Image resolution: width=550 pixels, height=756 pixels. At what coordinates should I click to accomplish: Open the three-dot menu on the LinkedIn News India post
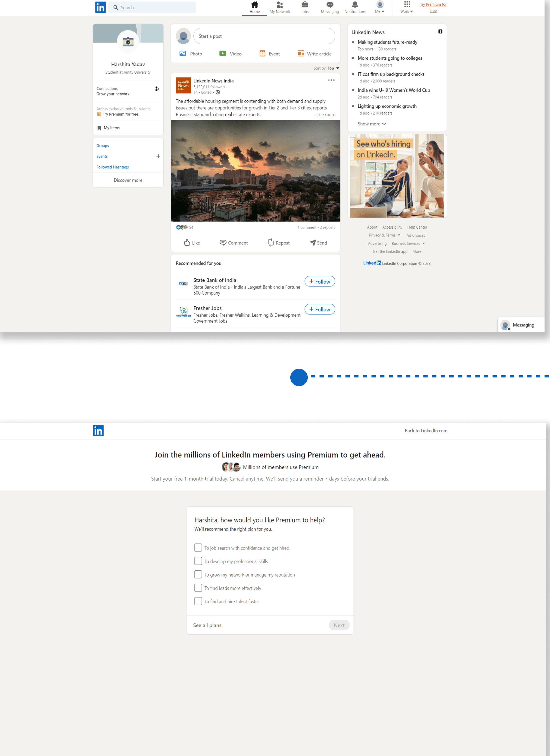point(331,80)
